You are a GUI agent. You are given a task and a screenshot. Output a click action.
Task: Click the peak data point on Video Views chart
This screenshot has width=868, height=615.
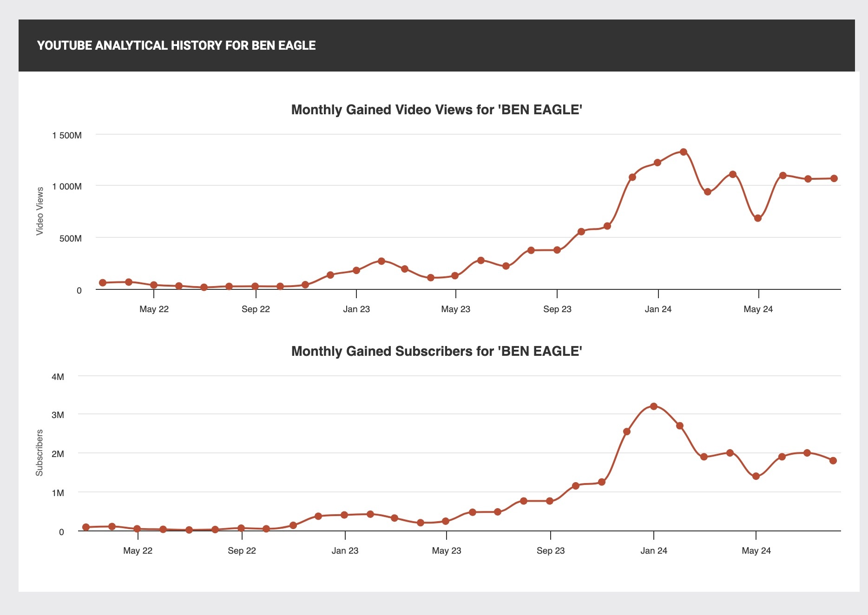(x=683, y=152)
